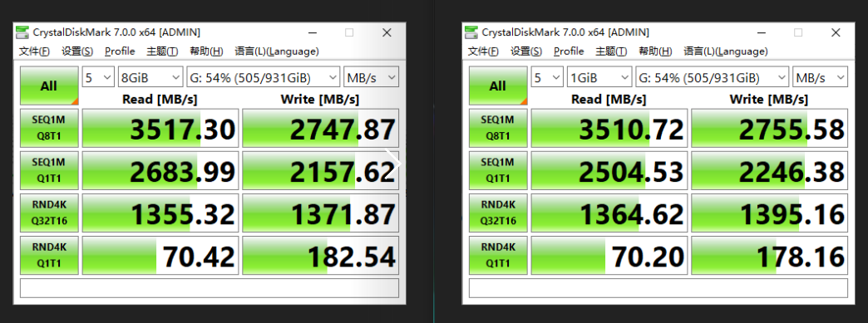
Task: Start RND4K Q1T1 test in right window
Action: tap(498, 255)
